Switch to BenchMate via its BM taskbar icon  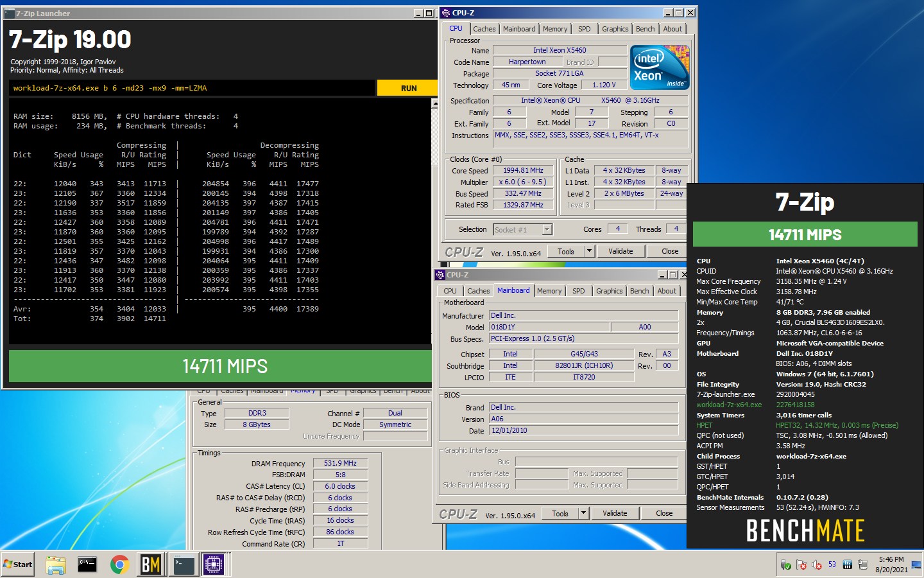tap(151, 565)
